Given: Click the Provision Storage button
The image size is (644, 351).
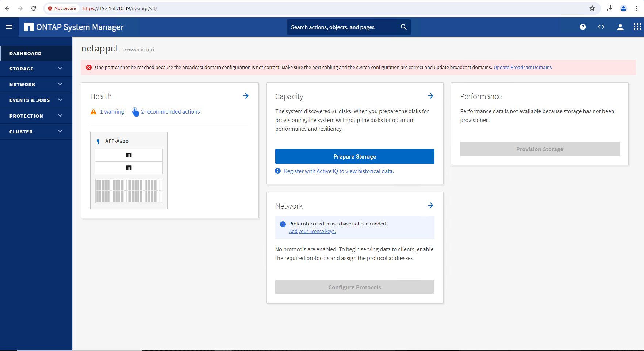Looking at the screenshot, I should 540,149.
